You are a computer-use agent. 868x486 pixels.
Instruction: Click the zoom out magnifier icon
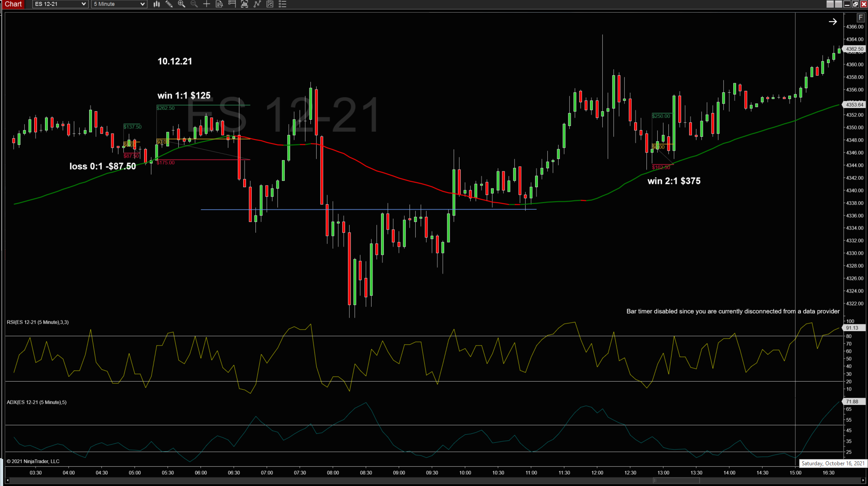coord(194,4)
